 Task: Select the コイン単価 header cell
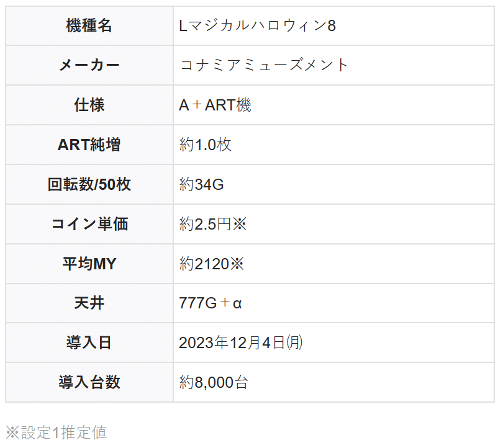89,224
